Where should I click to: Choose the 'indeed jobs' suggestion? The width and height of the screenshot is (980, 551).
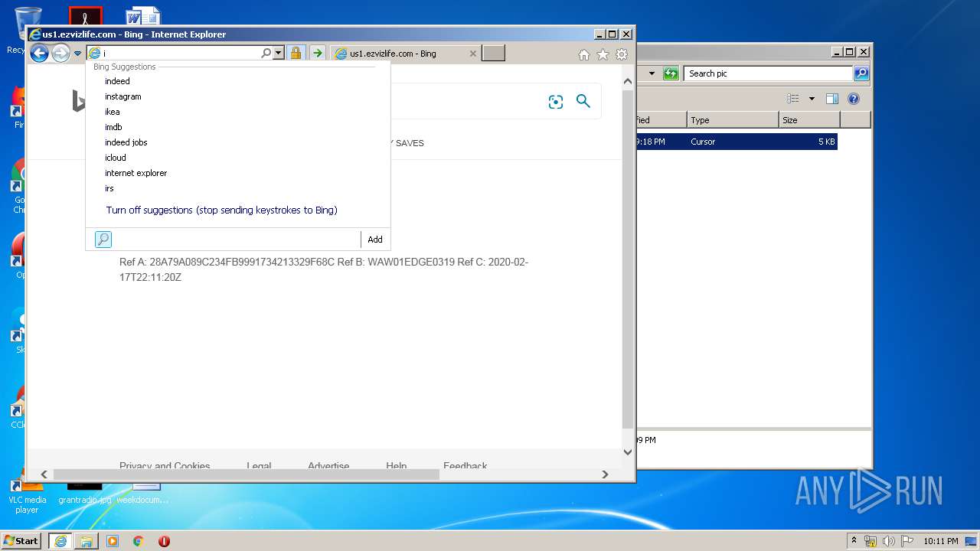click(126, 142)
